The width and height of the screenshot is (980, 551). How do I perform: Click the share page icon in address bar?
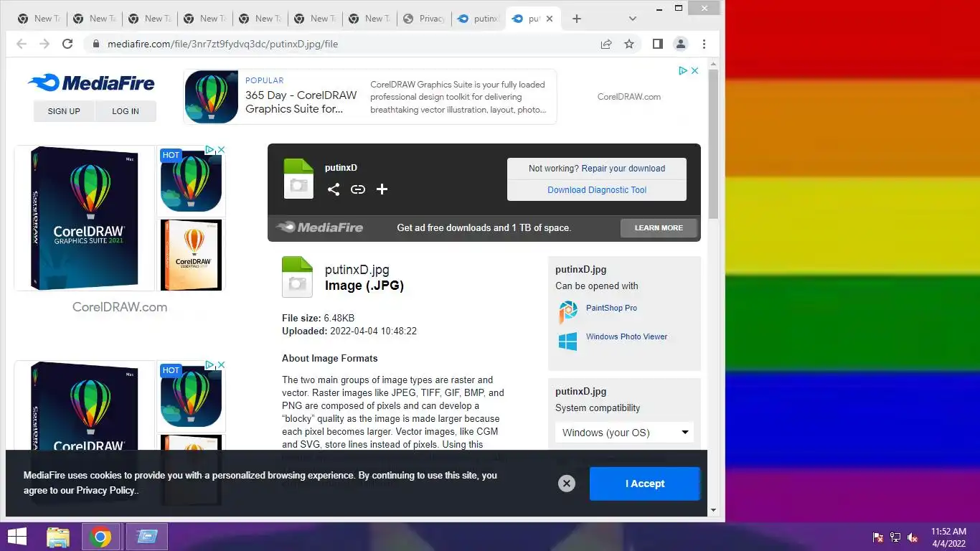point(606,44)
